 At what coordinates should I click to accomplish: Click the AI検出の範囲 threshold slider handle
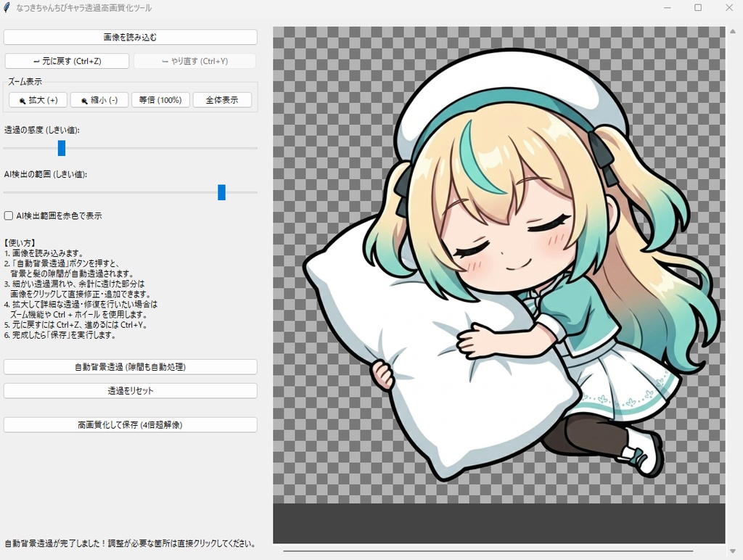coord(221,192)
